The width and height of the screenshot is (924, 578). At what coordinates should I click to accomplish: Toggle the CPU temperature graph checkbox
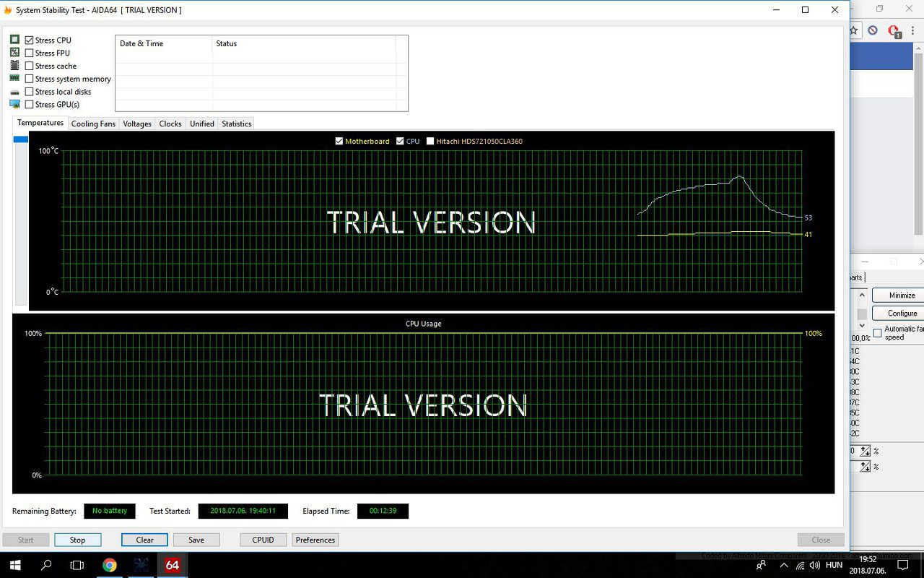(x=400, y=141)
